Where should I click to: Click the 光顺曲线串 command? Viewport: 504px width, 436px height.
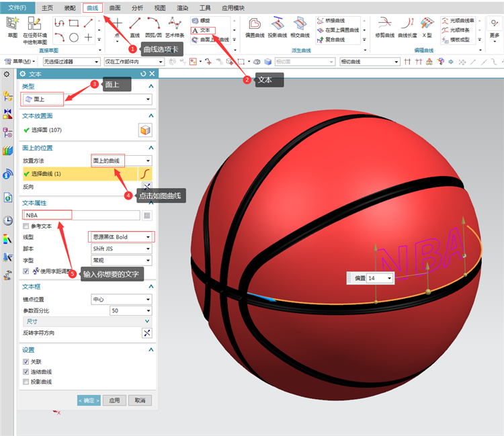coord(458,21)
